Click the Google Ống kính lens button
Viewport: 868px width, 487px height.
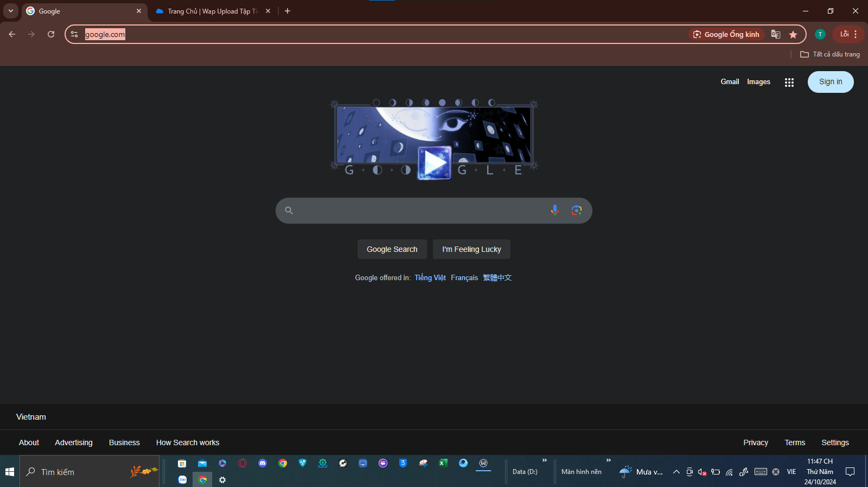[x=726, y=34]
